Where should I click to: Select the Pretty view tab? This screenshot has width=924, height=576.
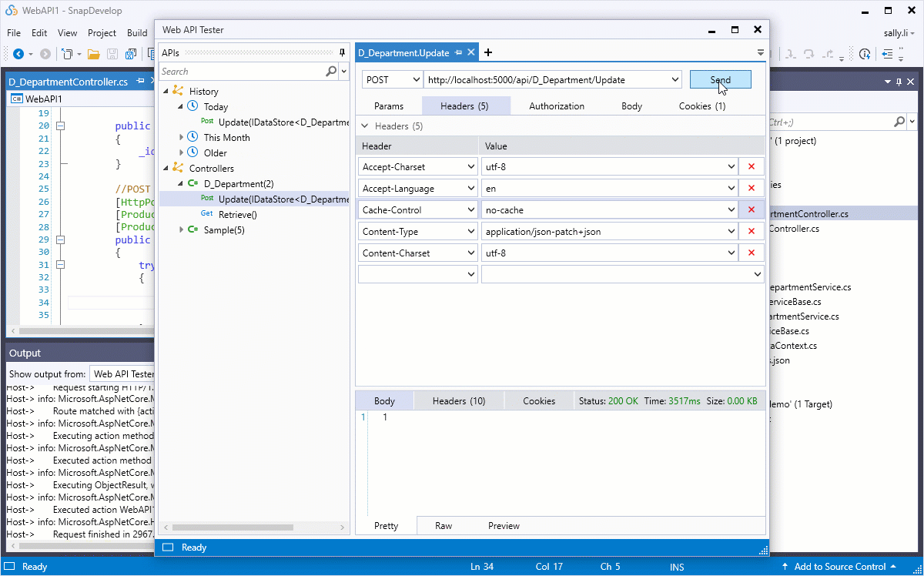(386, 526)
